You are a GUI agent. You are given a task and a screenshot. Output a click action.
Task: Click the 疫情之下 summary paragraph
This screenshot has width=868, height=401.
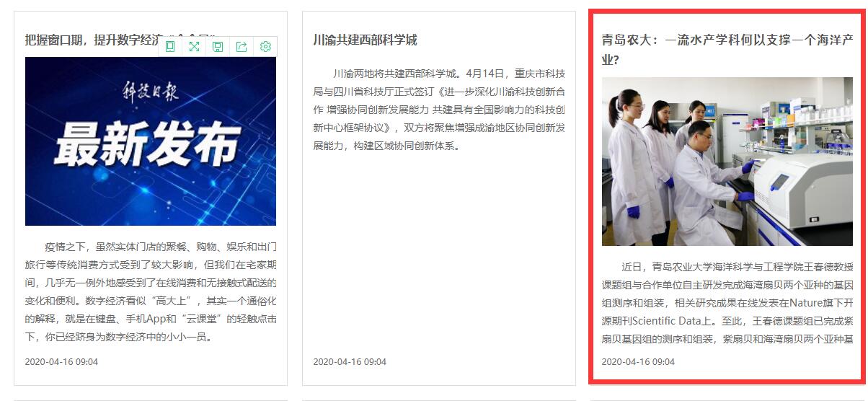click(151, 291)
